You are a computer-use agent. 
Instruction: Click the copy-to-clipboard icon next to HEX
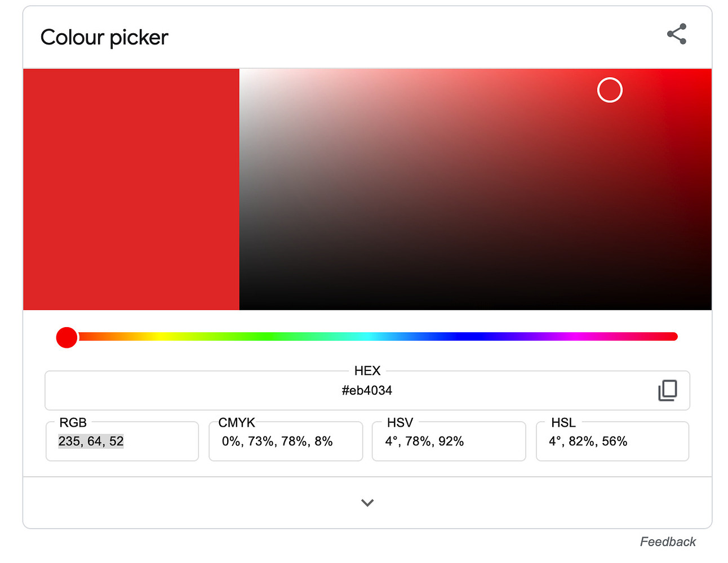click(x=668, y=390)
